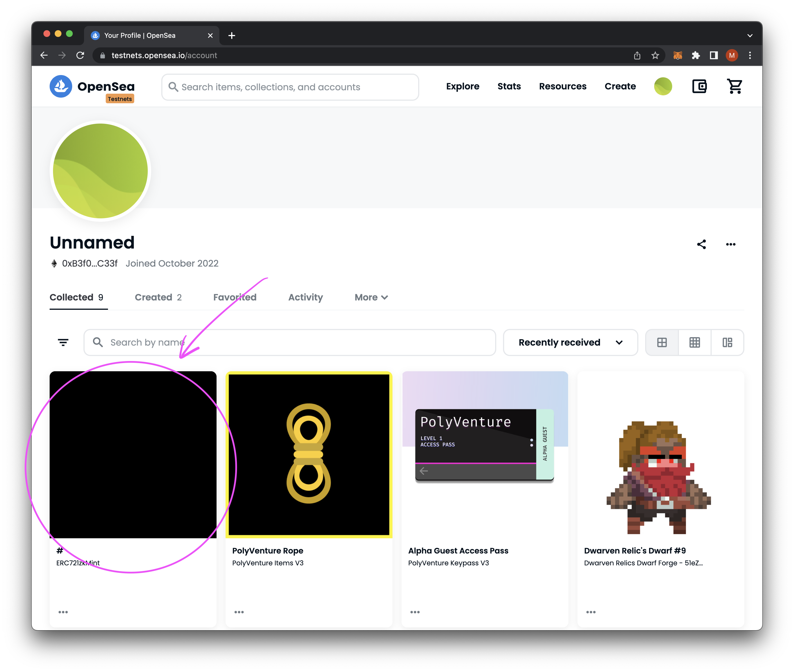This screenshot has height=672, width=794.
Task: Click the Create navigation link
Action: click(x=620, y=87)
